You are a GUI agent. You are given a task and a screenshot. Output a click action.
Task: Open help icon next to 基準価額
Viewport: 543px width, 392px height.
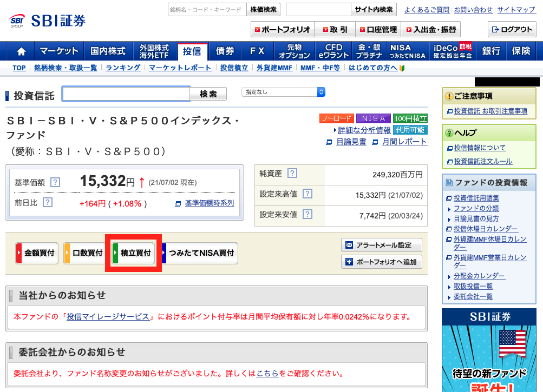[55, 182]
